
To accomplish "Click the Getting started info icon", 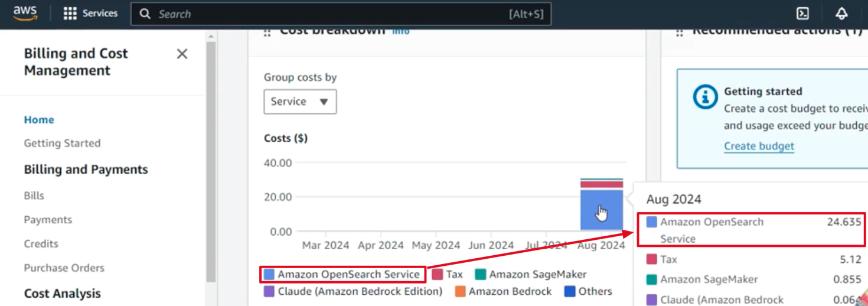I will pos(705,97).
